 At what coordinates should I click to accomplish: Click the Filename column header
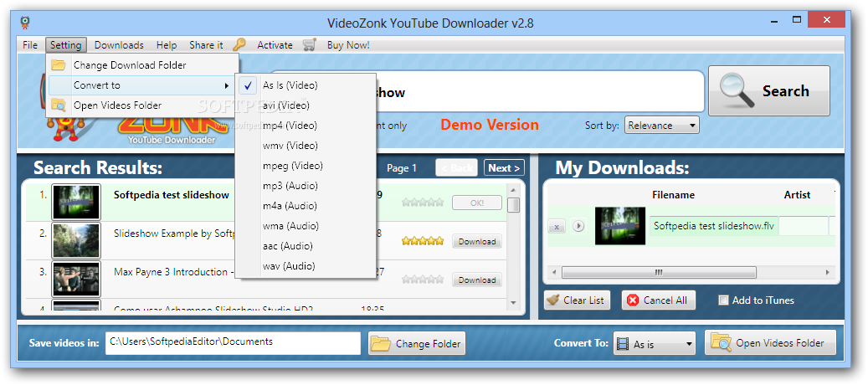click(x=673, y=195)
